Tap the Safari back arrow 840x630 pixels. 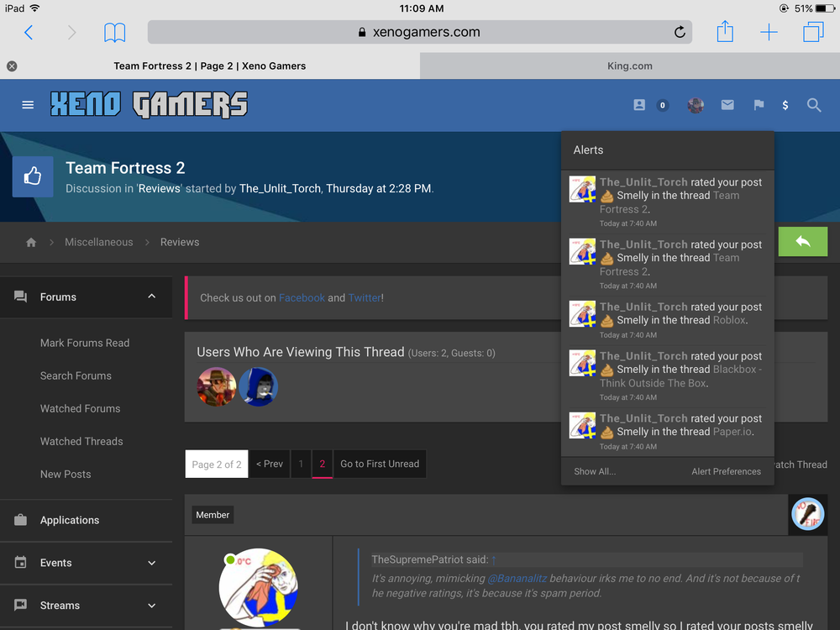point(29,32)
